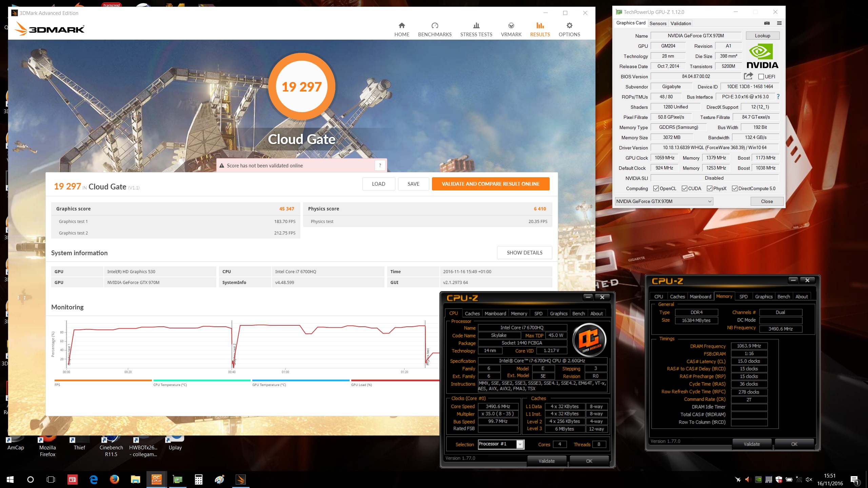Click the NVIDIA tray icon
This screenshot has width=868, height=488.
pyautogui.click(x=758, y=480)
